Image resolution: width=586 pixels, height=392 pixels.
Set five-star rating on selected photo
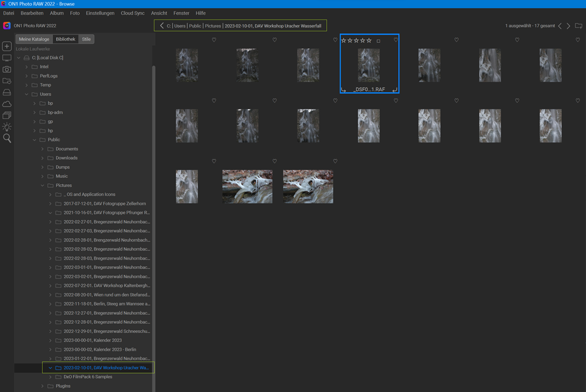(x=369, y=41)
